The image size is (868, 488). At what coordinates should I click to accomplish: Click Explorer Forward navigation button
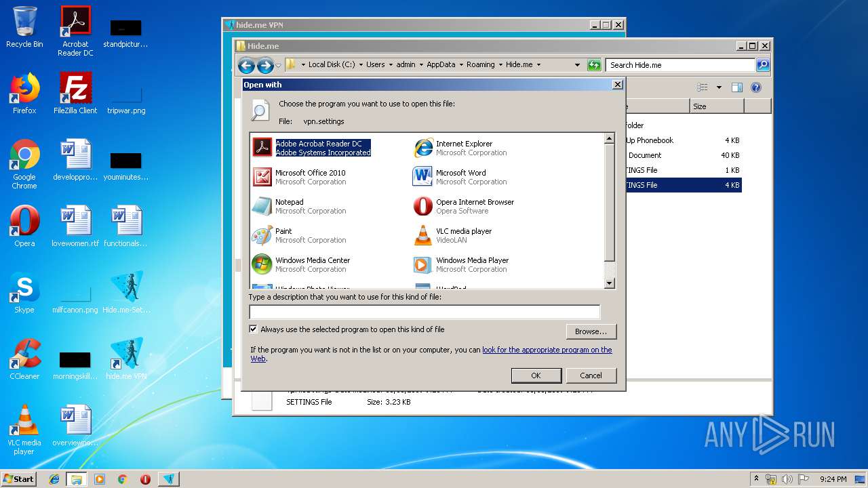(x=265, y=65)
